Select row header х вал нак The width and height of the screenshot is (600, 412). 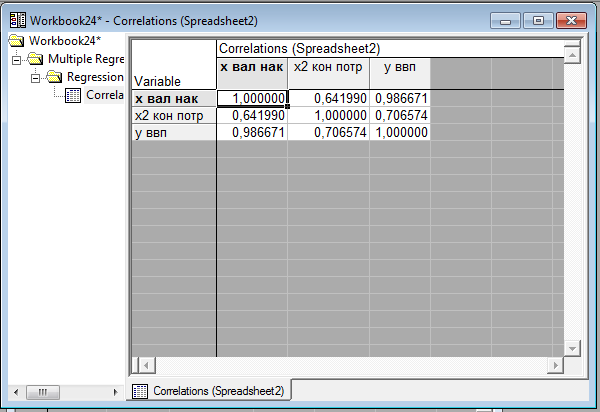[174, 99]
